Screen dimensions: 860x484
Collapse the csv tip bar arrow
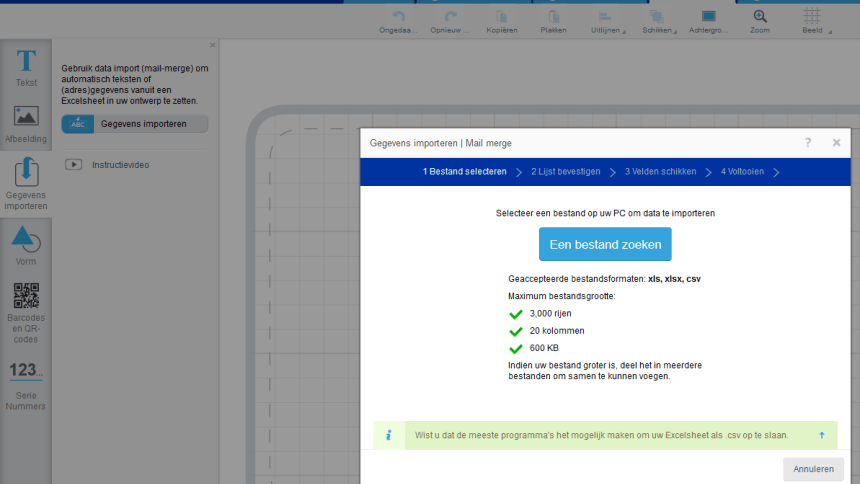coord(821,435)
